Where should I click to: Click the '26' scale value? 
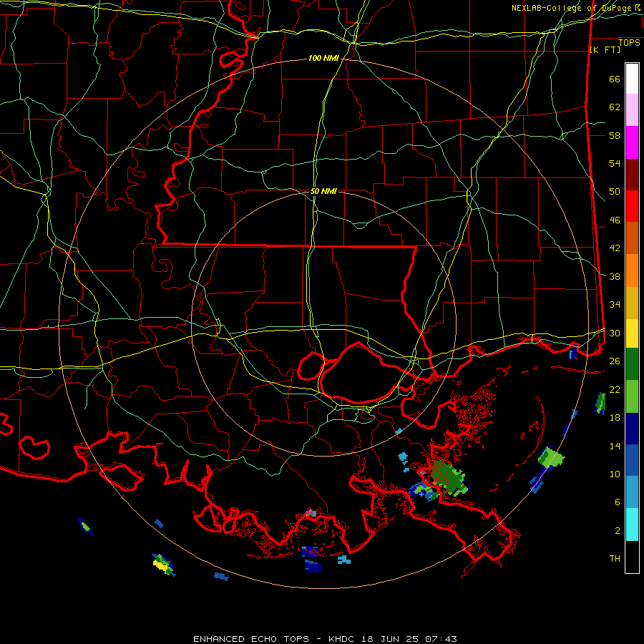click(x=615, y=361)
